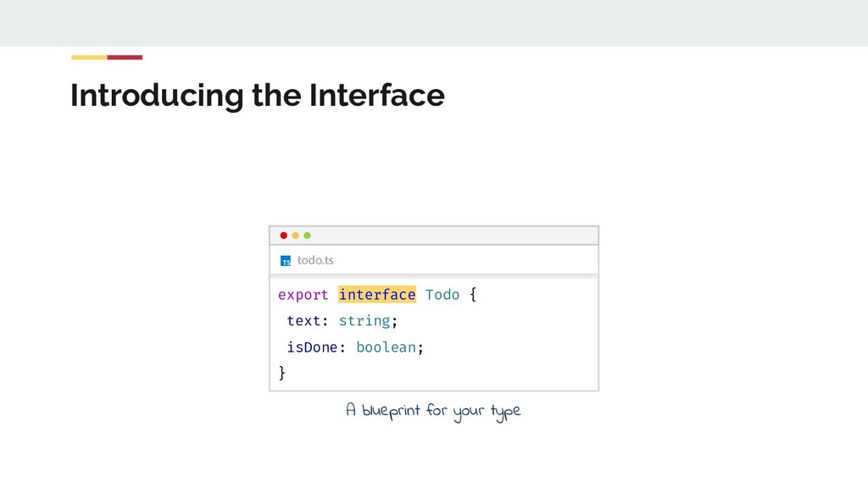Click the blue TS file icon
This screenshot has height=488, width=868.
(286, 261)
